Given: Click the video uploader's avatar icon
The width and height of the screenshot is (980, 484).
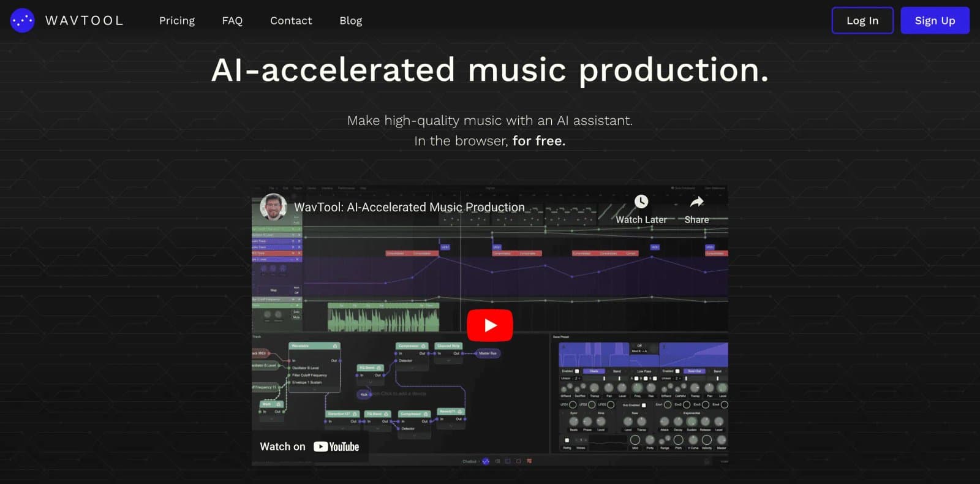Looking at the screenshot, I should click(x=273, y=207).
